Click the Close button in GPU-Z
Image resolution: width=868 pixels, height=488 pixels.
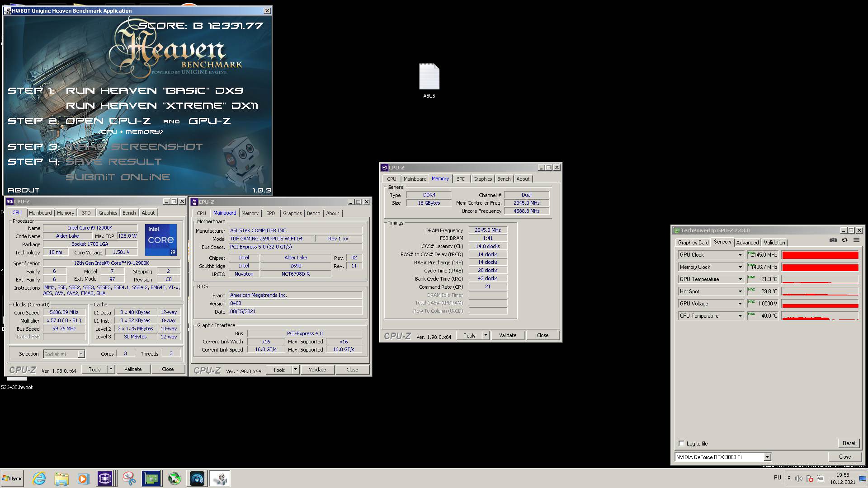(x=844, y=457)
